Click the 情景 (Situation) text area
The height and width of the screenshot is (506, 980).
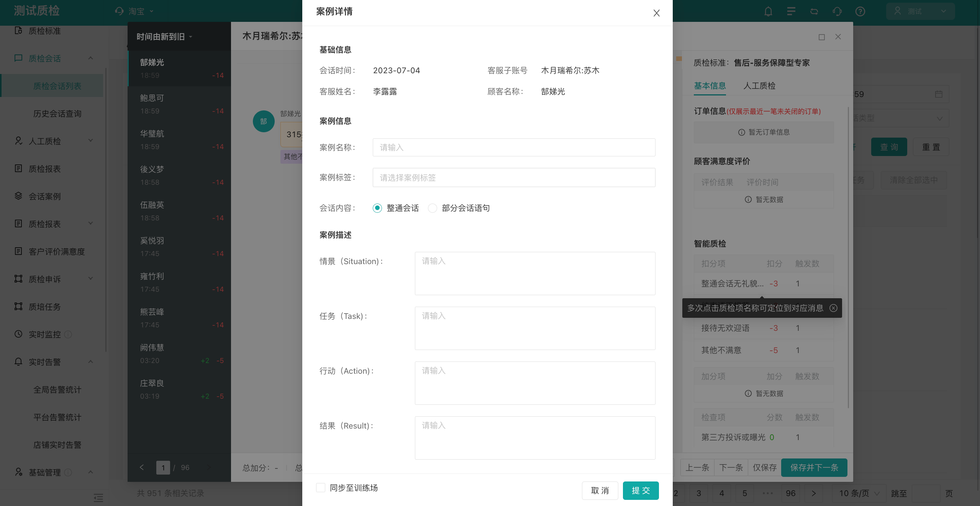[x=535, y=273]
